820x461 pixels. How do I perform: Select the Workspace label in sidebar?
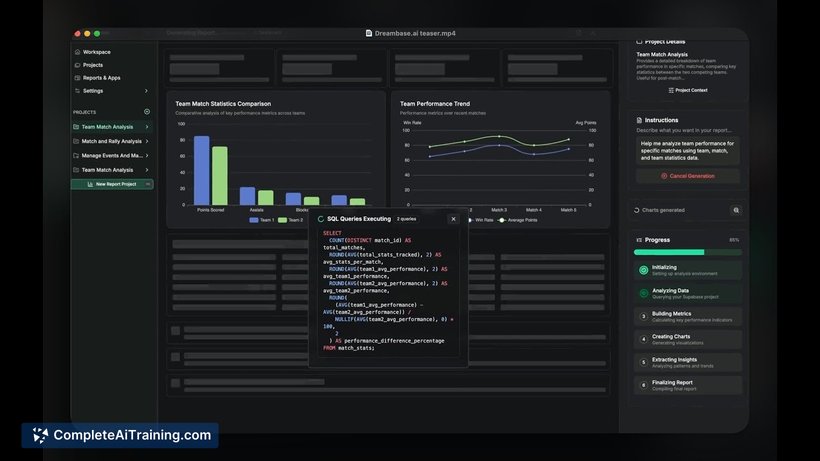pos(97,52)
